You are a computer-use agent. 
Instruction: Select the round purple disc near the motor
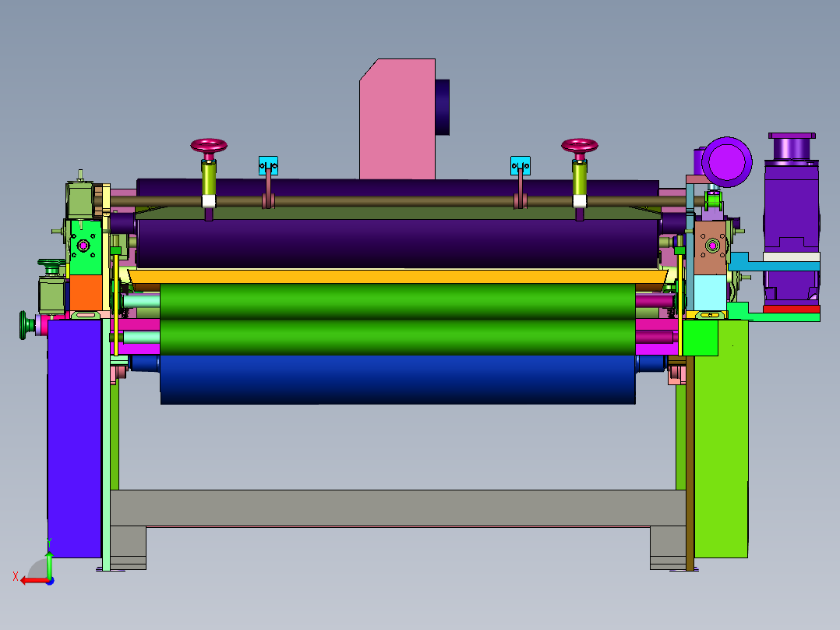(727, 162)
